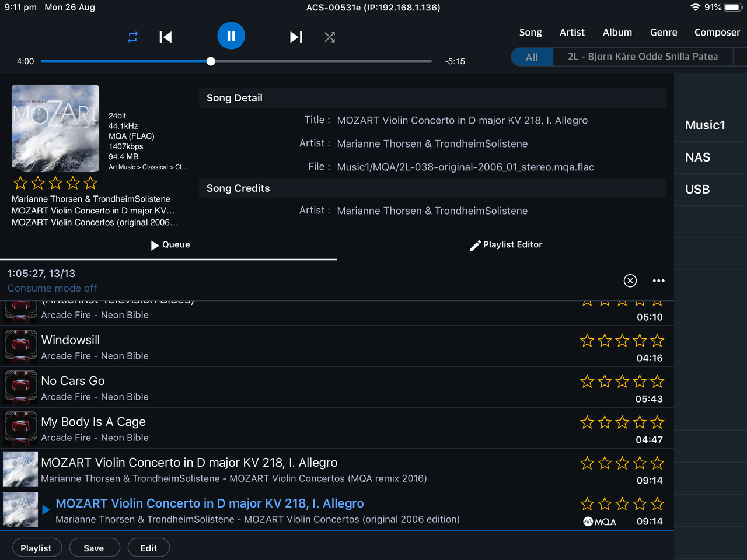This screenshot has width=747, height=560.
Task: Tap the ACS-00531e device title
Action: (373, 8)
